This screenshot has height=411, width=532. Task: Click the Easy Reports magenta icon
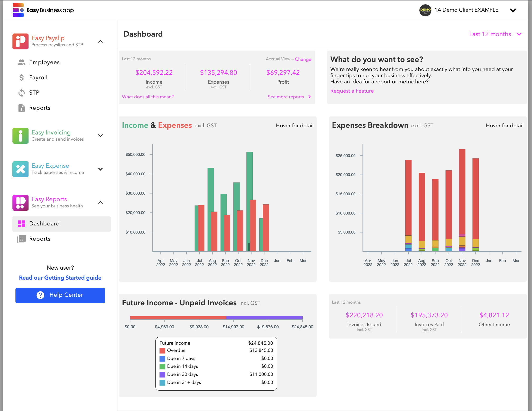pos(20,202)
